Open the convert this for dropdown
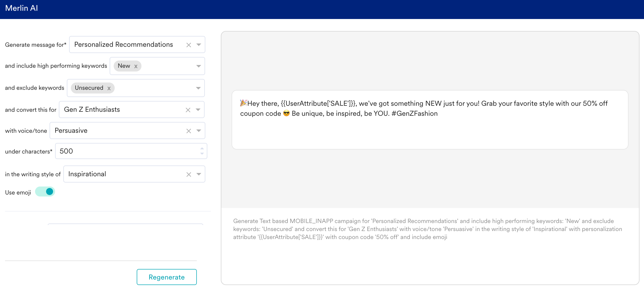The width and height of the screenshot is (644, 293). point(198,110)
